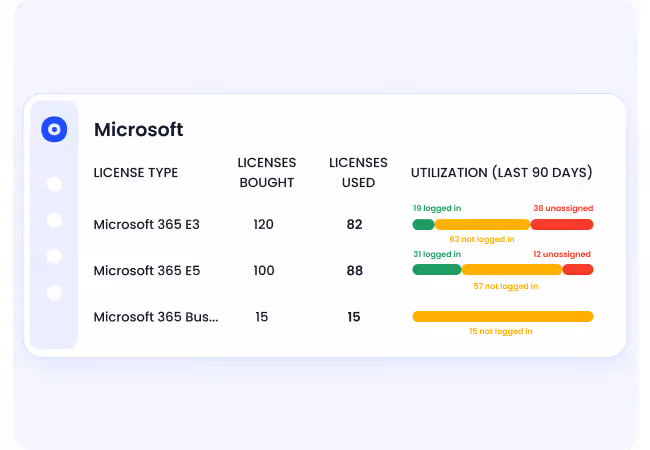This screenshot has width=650, height=450.
Task: Click the Microsoft heading
Action: (138, 130)
